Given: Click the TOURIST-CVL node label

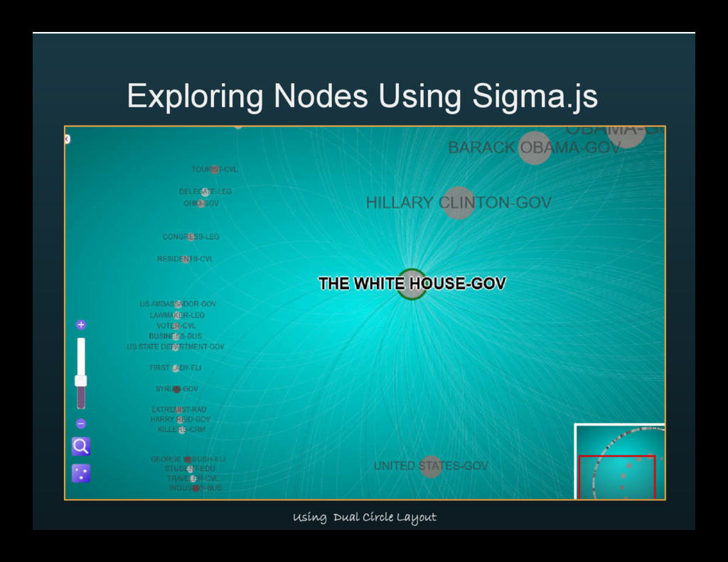Looking at the screenshot, I should pyautogui.click(x=215, y=169).
